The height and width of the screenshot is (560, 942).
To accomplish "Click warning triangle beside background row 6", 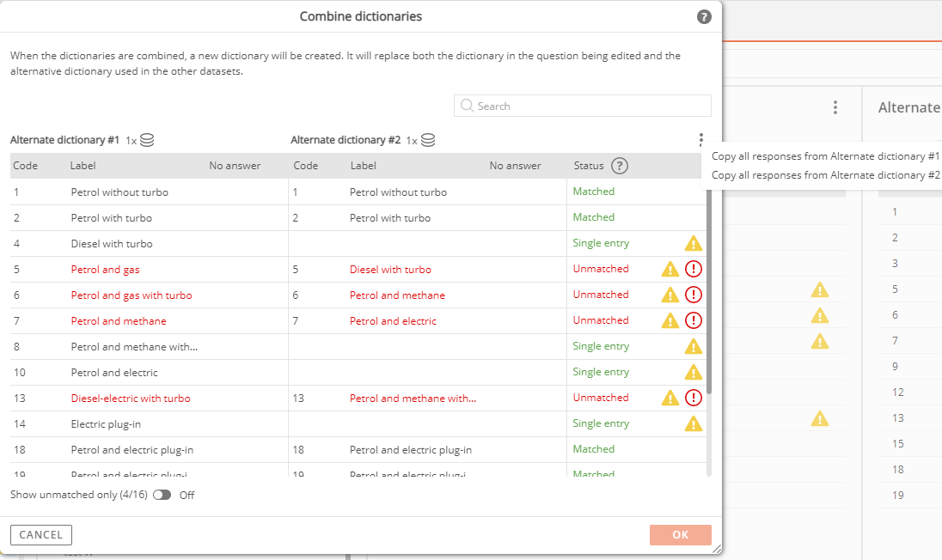I will (819, 316).
